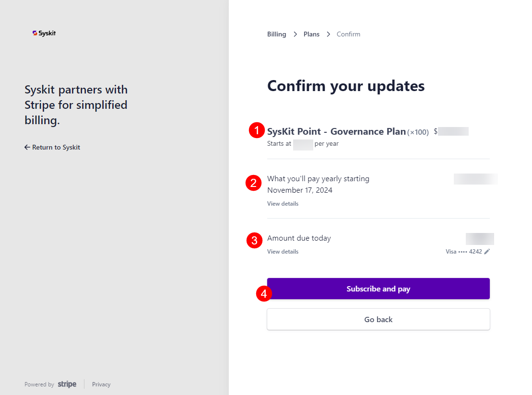Click the red numbered badge 4
The height and width of the screenshot is (395, 532).
263,294
